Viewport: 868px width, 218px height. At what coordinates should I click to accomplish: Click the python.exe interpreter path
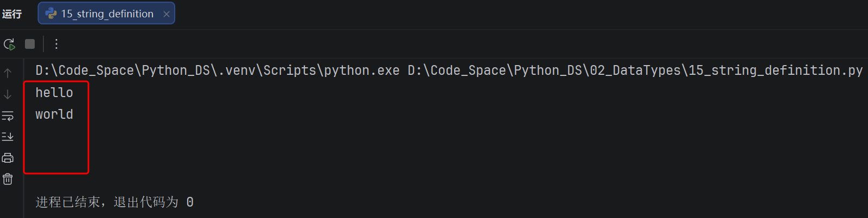pyautogui.click(x=218, y=70)
